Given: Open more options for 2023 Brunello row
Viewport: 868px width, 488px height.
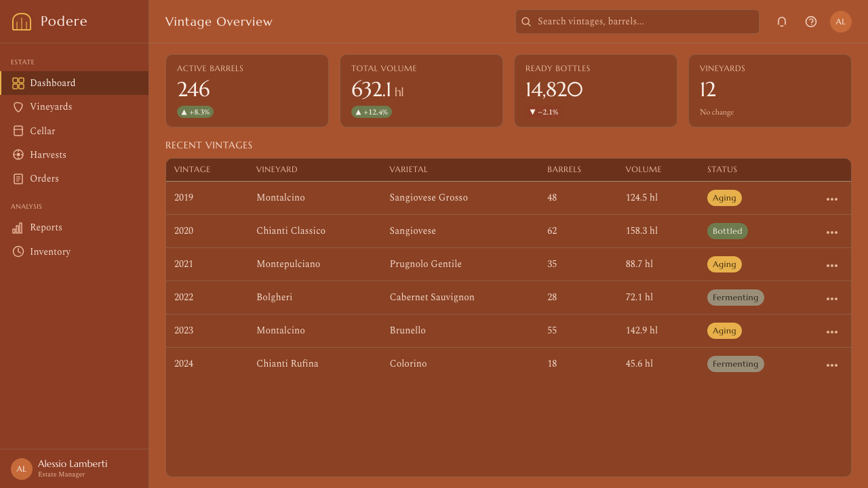Looking at the screenshot, I should coord(832,331).
